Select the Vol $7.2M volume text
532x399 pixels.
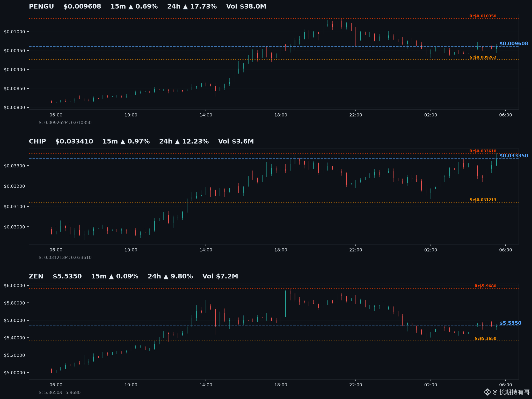click(x=220, y=276)
